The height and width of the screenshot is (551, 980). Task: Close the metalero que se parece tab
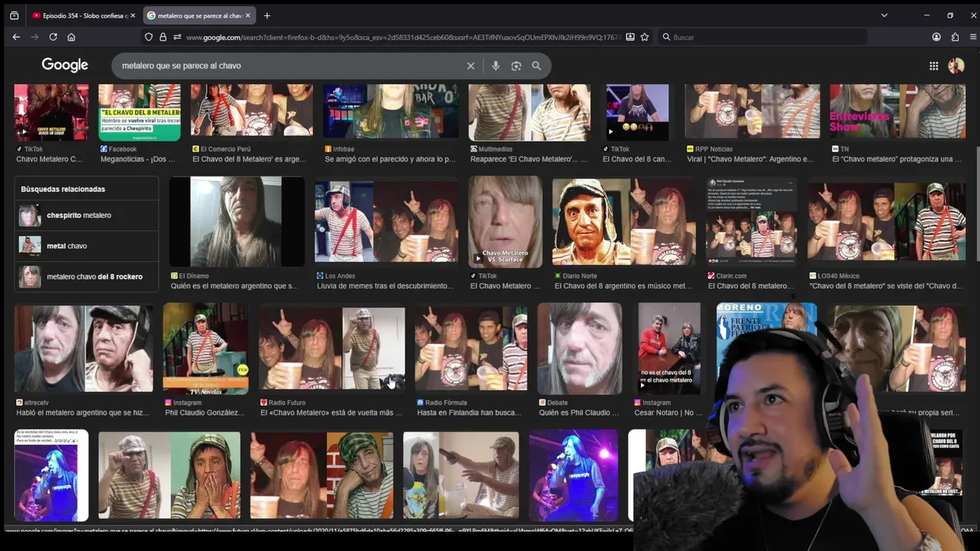tap(248, 15)
